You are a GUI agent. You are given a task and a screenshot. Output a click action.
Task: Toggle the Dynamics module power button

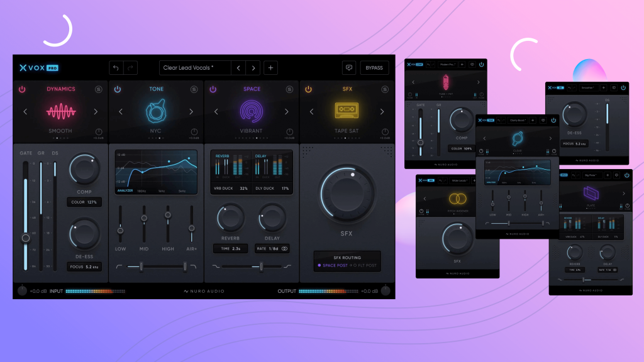pyautogui.click(x=22, y=89)
